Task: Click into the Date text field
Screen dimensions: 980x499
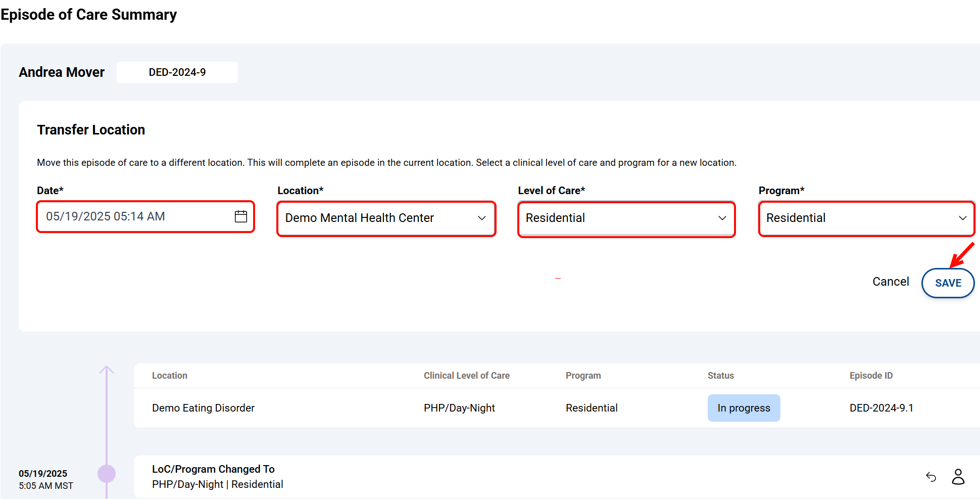Action: pyautogui.click(x=131, y=216)
